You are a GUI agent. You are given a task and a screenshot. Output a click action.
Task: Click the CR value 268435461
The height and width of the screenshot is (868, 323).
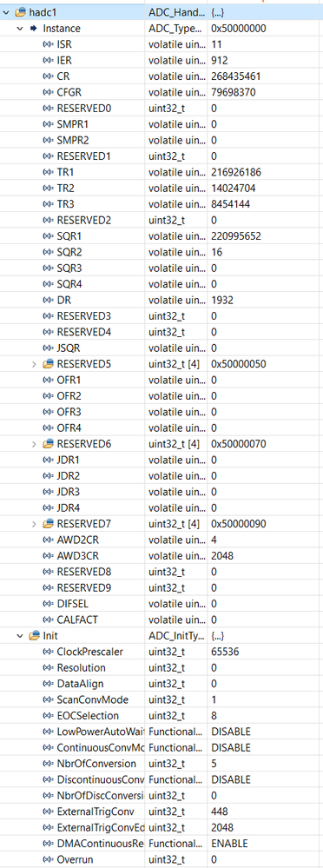tap(236, 76)
